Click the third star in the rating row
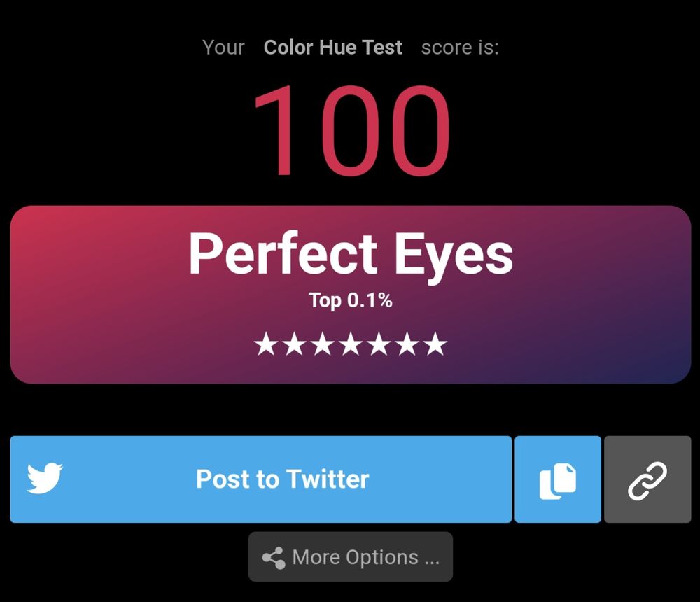 coord(322,344)
